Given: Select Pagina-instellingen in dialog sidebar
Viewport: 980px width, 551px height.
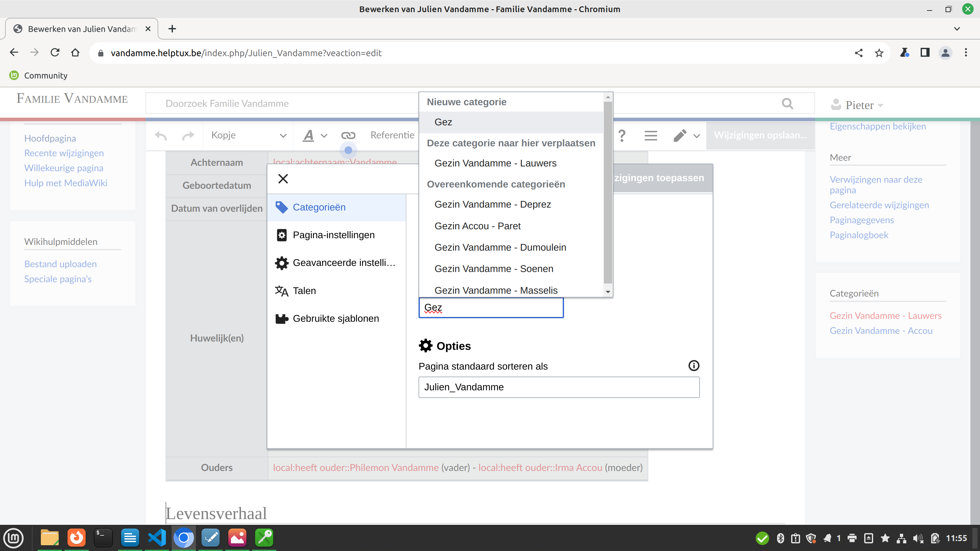Looking at the screenshot, I should (334, 235).
